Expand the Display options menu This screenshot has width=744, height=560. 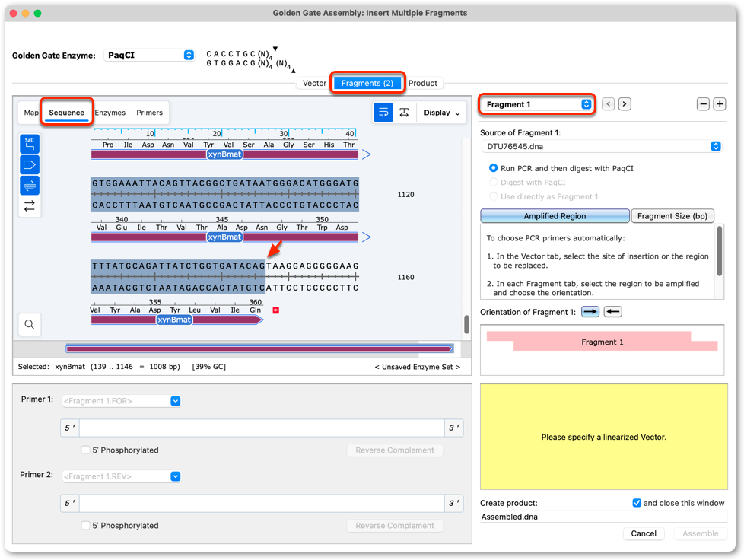(x=442, y=113)
